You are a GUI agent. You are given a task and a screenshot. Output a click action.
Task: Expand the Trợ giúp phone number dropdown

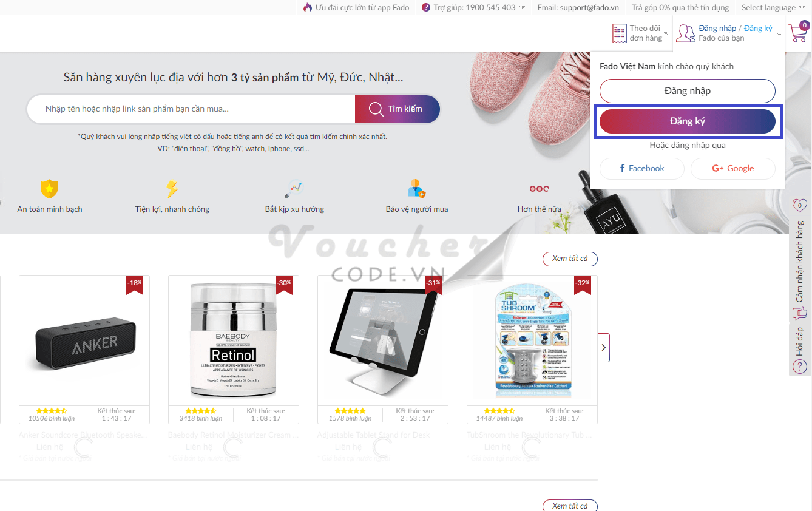(x=474, y=7)
